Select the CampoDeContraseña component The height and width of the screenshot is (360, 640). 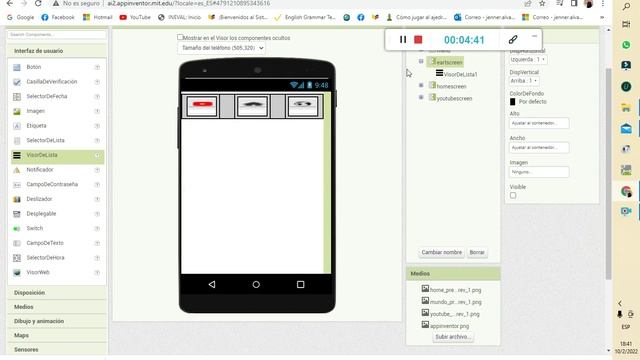click(52, 184)
